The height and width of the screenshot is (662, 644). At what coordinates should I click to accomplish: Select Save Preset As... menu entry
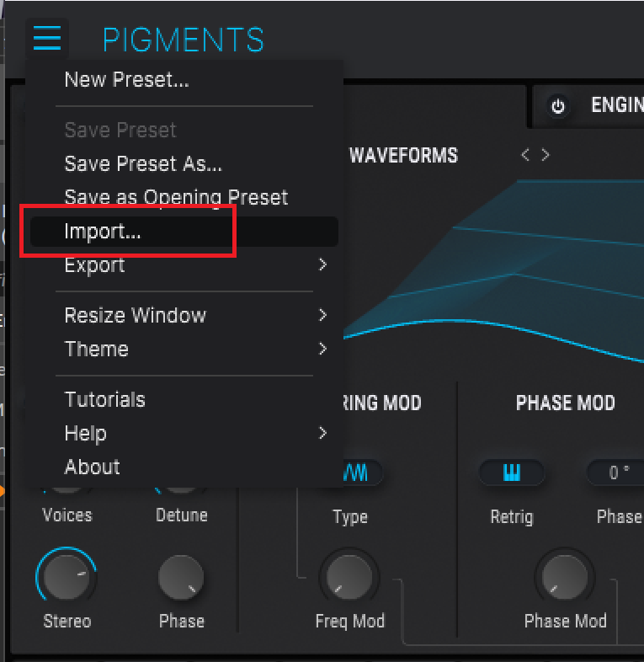point(143,163)
